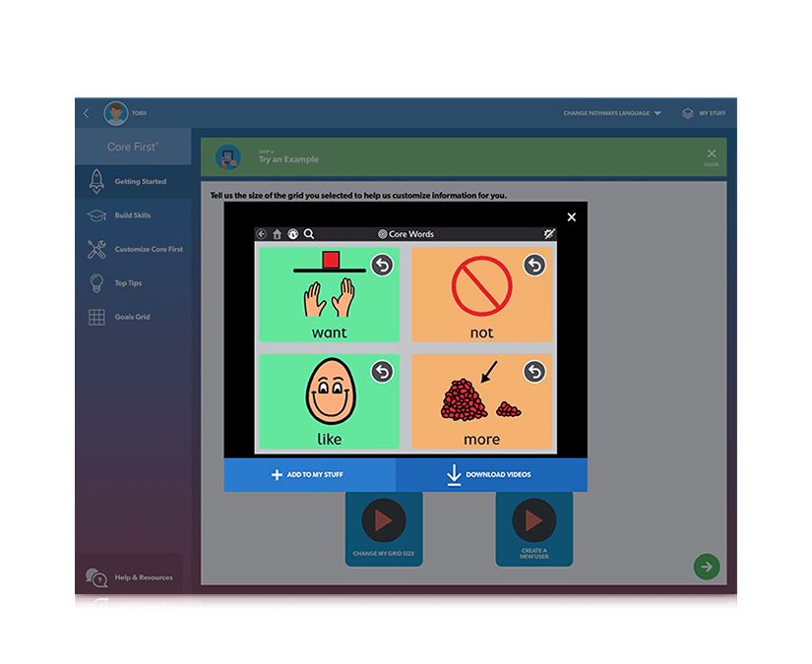Click the home icon in the Core Words toolbar

coord(279,233)
